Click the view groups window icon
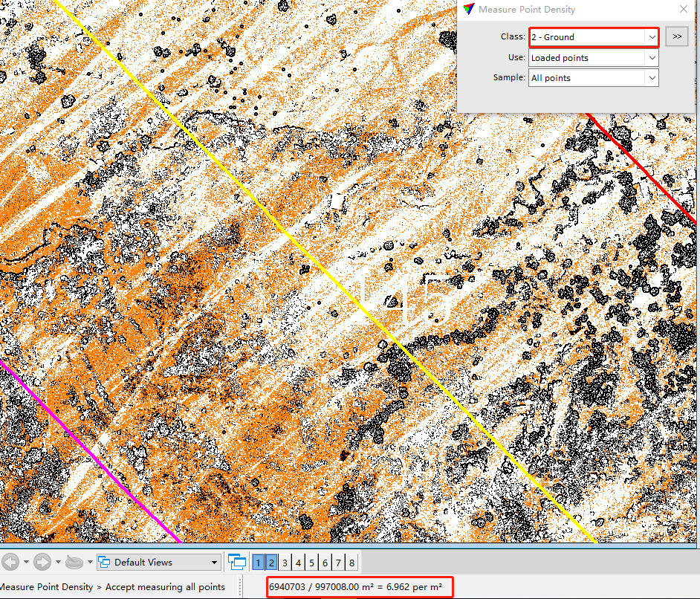The width and height of the screenshot is (700, 599). point(237,562)
